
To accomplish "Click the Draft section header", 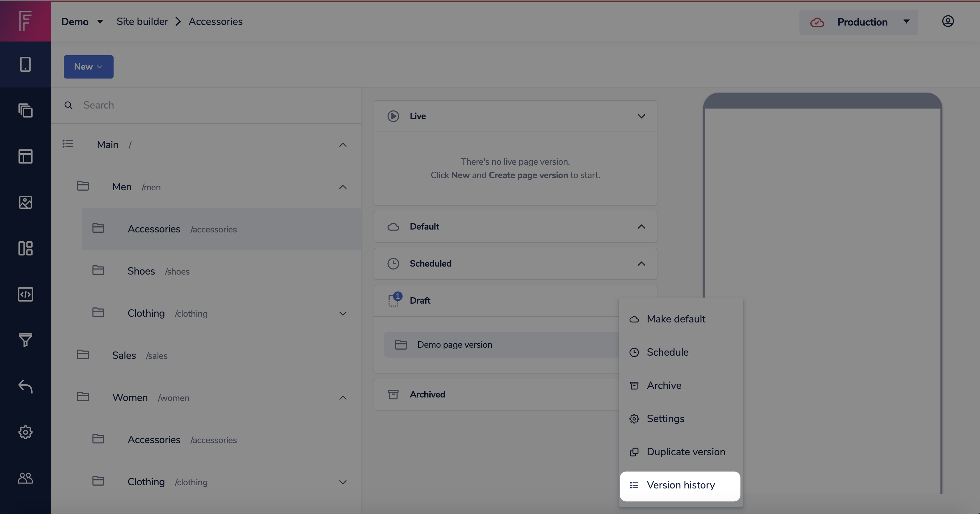I will coord(496,301).
